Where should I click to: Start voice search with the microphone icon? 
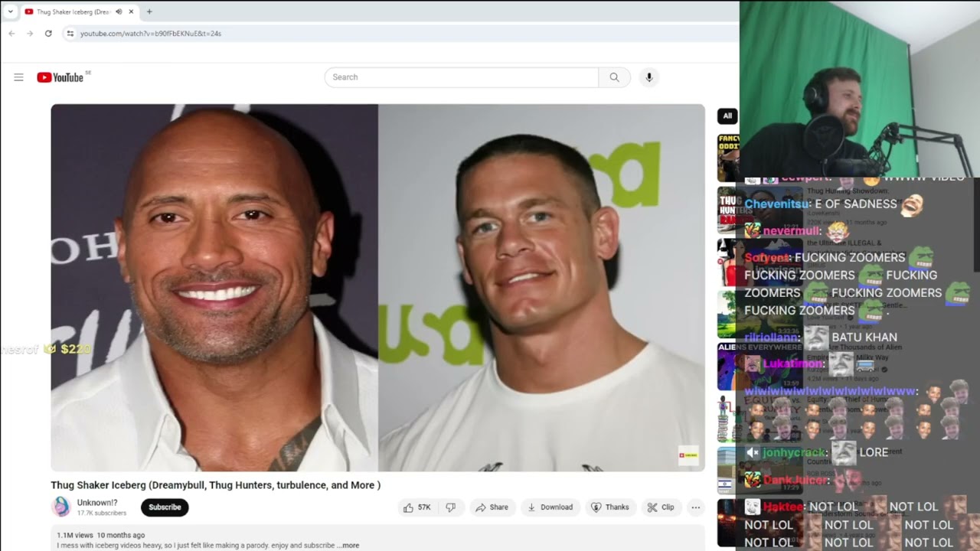point(649,77)
